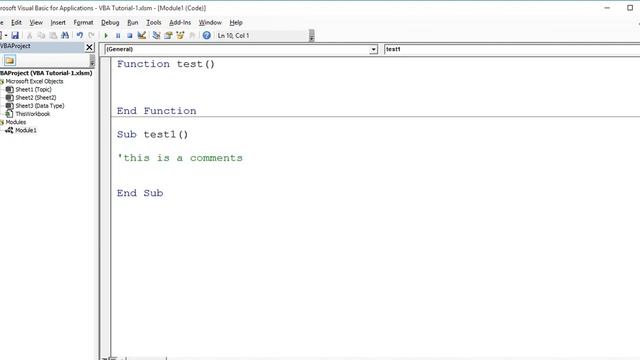This screenshot has width=640, height=360.
Task: Select Module1 in project tree
Action: click(x=26, y=130)
